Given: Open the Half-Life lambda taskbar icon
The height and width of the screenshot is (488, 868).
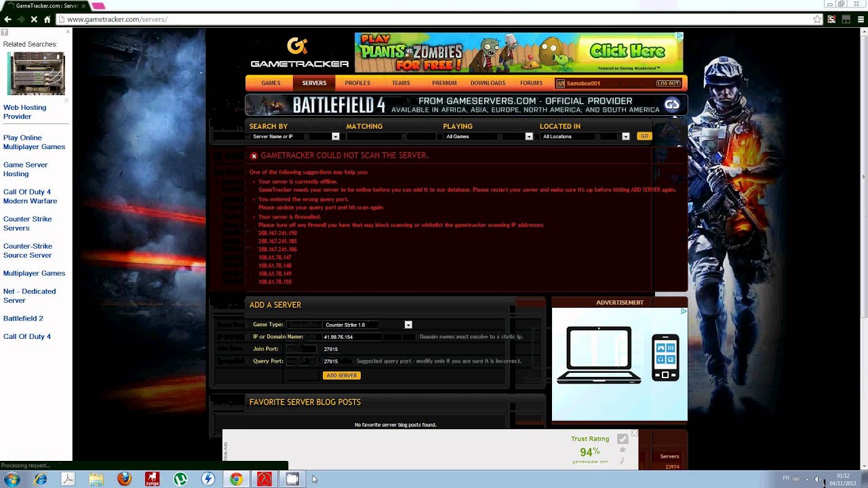Looking at the screenshot, I should click(x=264, y=479).
